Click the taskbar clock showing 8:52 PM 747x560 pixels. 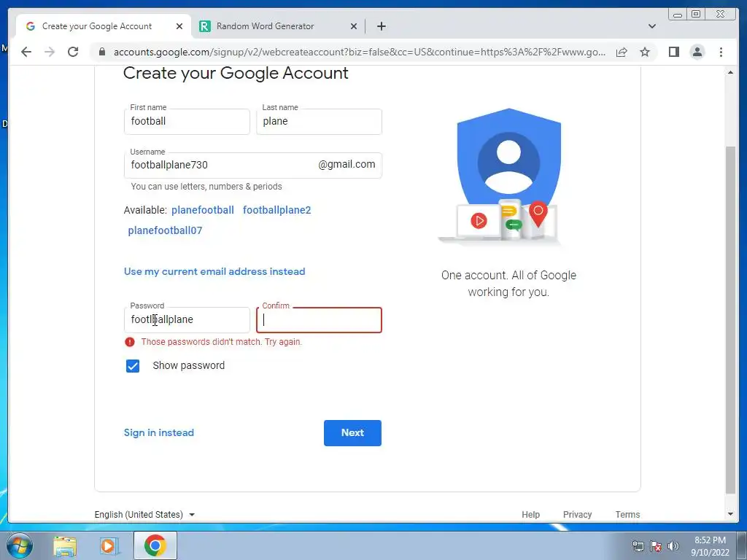[710, 546]
